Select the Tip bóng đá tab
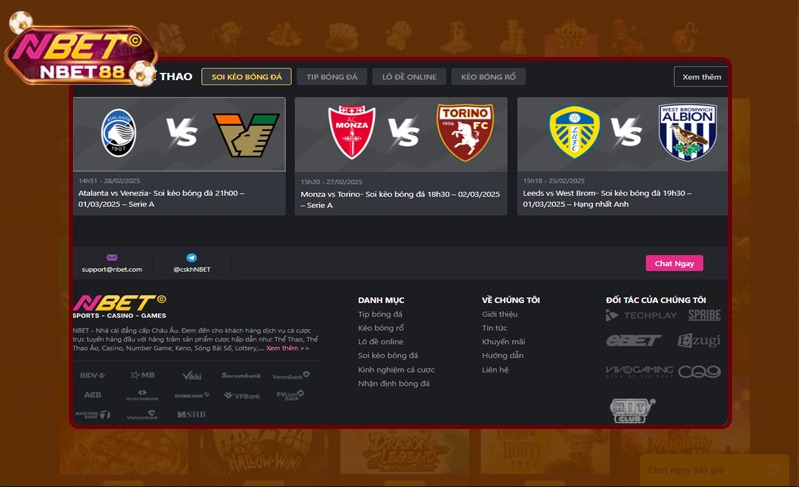Viewport: 799px width, 487px height. pyautogui.click(x=332, y=77)
